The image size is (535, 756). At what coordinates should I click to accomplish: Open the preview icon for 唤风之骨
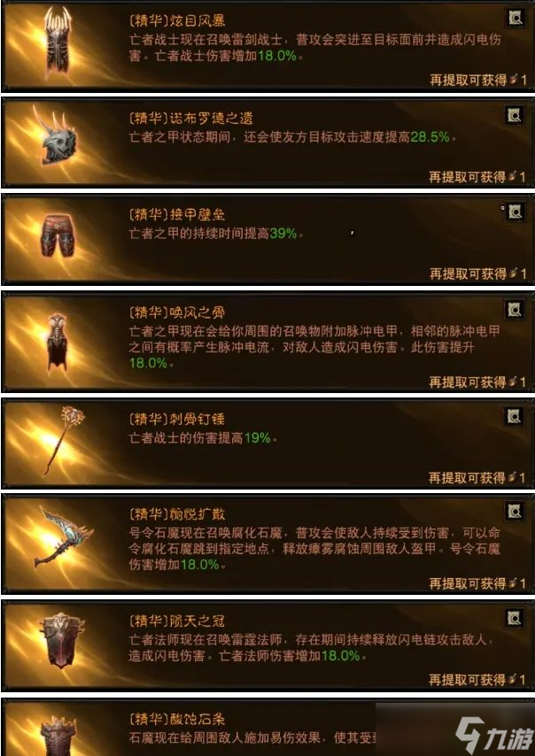[x=515, y=310]
